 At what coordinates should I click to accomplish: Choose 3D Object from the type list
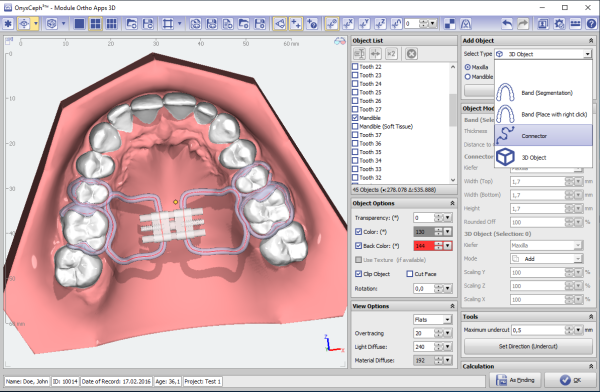(x=543, y=157)
